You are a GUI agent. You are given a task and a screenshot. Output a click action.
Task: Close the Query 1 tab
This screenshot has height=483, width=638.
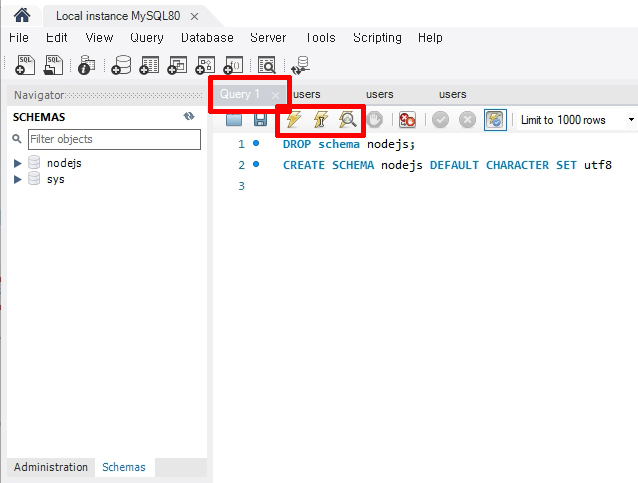click(x=275, y=95)
